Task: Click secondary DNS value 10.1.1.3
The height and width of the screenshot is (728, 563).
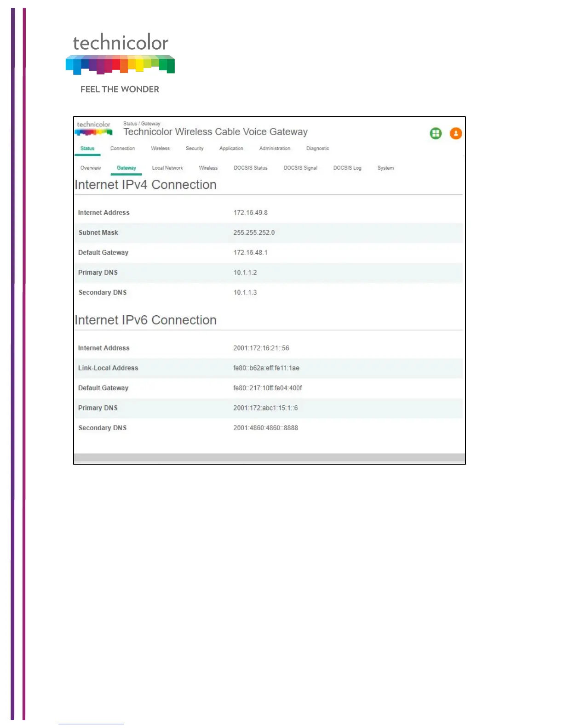Action: pos(245,293)
